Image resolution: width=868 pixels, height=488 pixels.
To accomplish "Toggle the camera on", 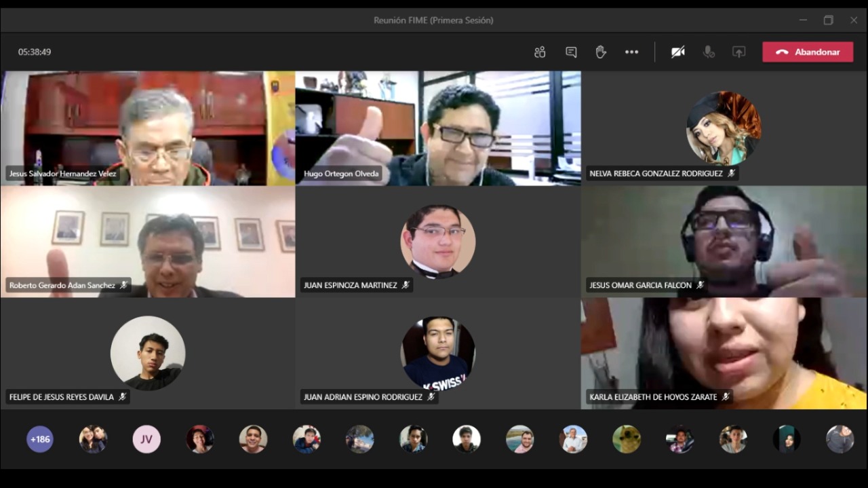I will [x=677, y=52].
